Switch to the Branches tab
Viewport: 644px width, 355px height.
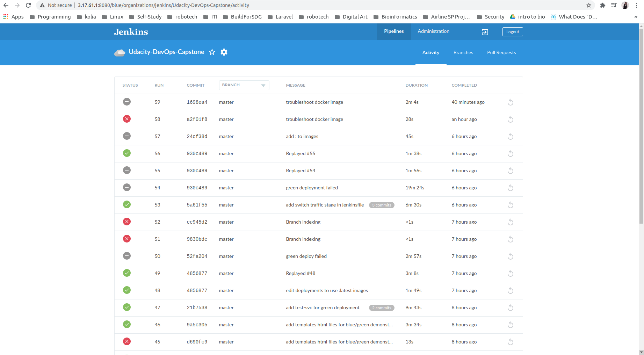click(463, 52)
